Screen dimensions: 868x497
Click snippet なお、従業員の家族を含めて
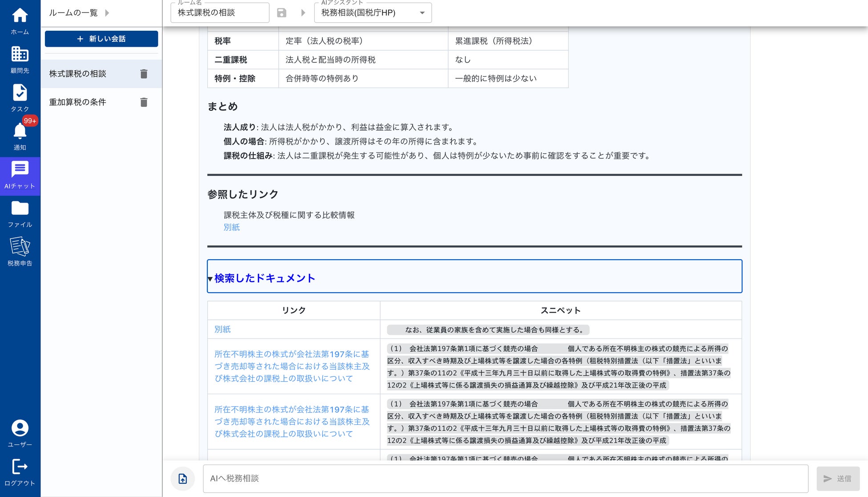point(488,330)
